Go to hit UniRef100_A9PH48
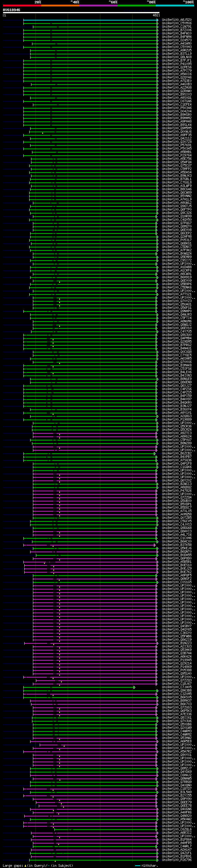This screenshot has width=197, height=868. pyautogui.click(x=177, y=122)
